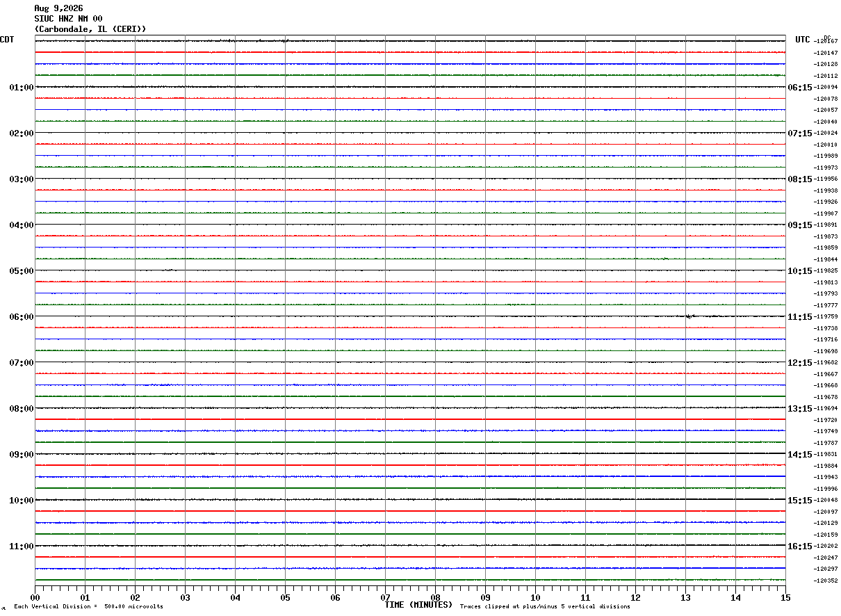Image resolution: width=841 pixels, height=616 pixels.
Task: Click the -120352 DC offset value
Action: click(x=827, y=581)
